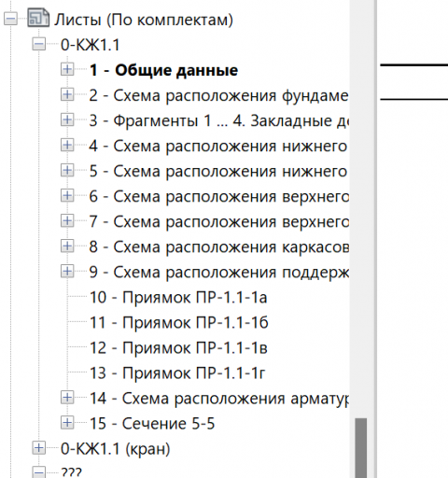Select Листы (По комплектам) heading

pyautogui.click(x=144, y=20)
